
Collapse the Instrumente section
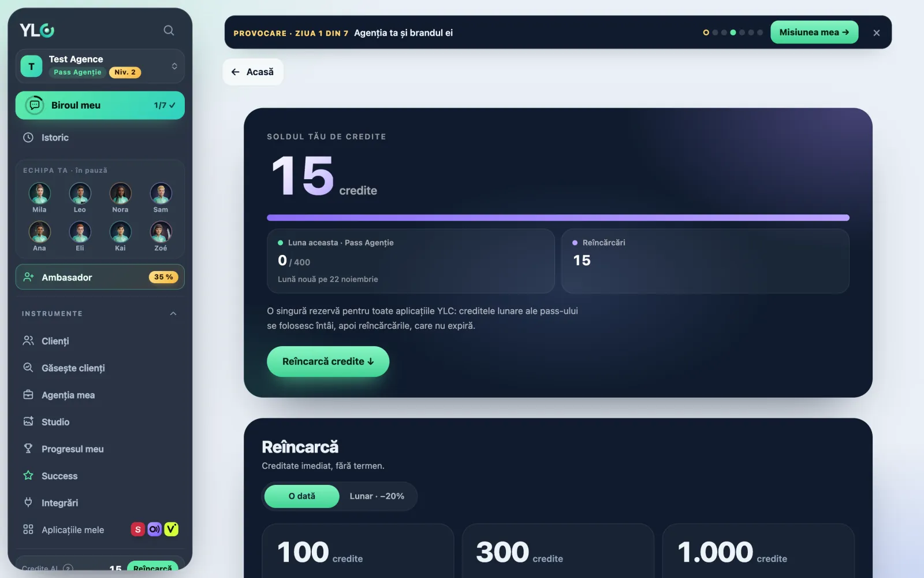coord(173,313)
